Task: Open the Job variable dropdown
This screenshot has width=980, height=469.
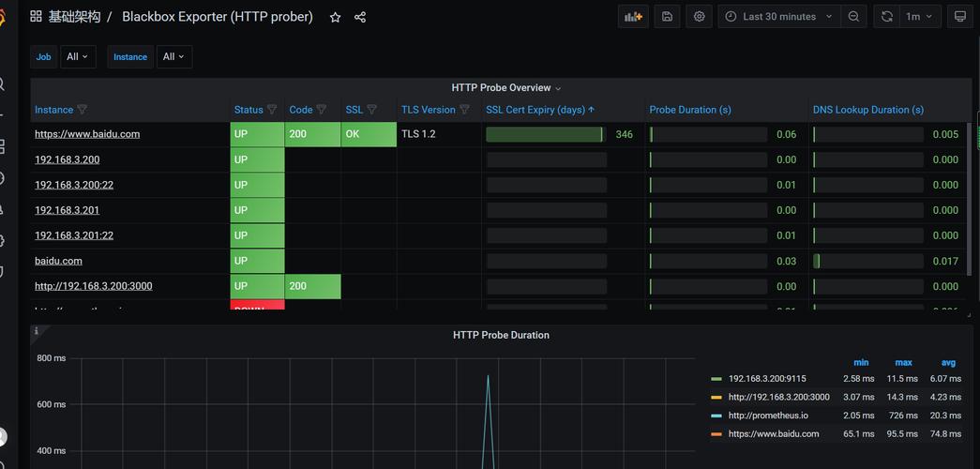Action: point(79,57)
